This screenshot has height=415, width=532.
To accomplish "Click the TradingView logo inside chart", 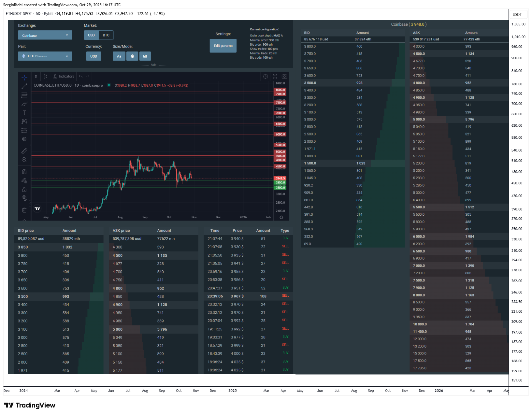I will coord(37,209).
